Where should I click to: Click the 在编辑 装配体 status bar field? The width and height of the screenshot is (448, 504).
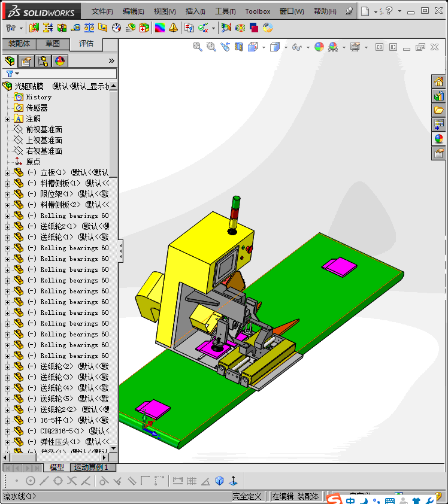coord(295,496)
